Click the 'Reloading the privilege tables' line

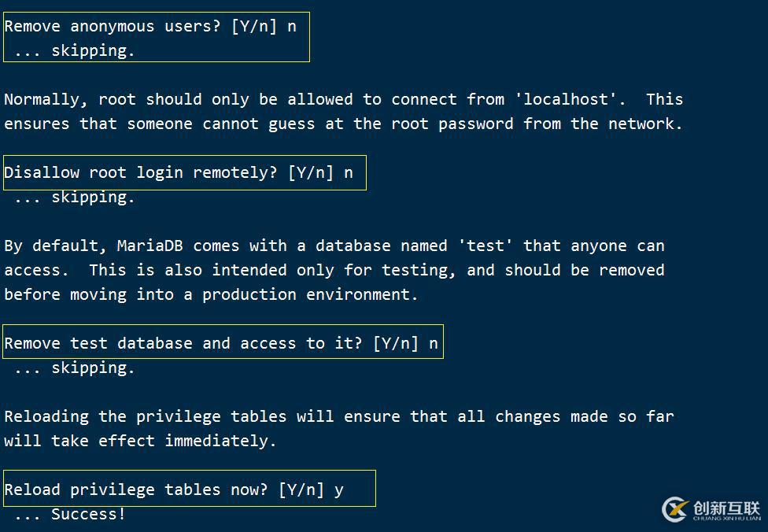[x=338, y=416]
